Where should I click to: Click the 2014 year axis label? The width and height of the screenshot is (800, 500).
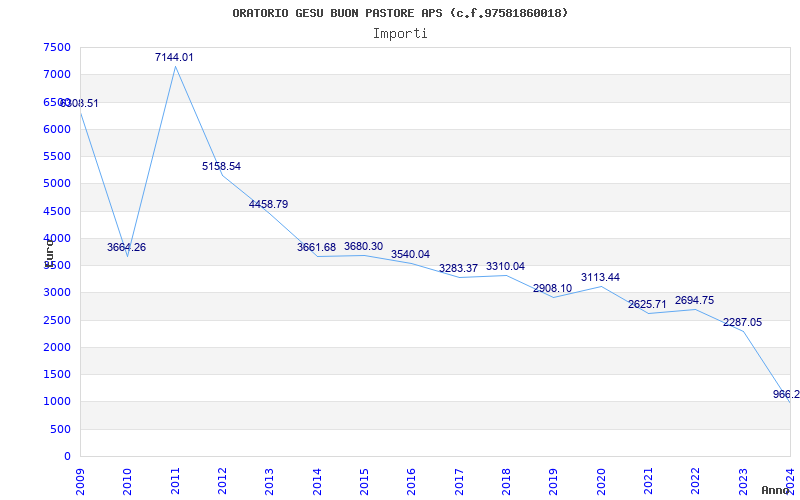[x=317, y=481]
